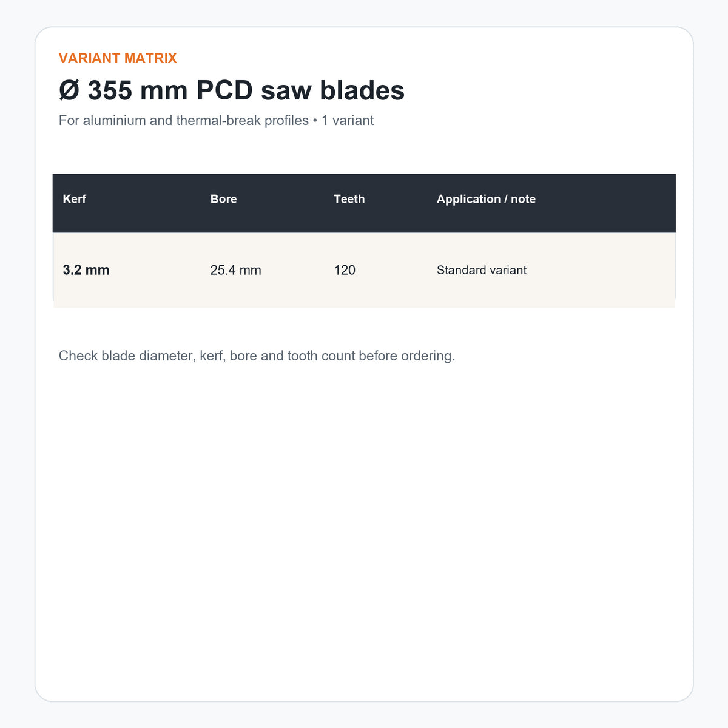Click the word PCD in the title

click(224, 90)
